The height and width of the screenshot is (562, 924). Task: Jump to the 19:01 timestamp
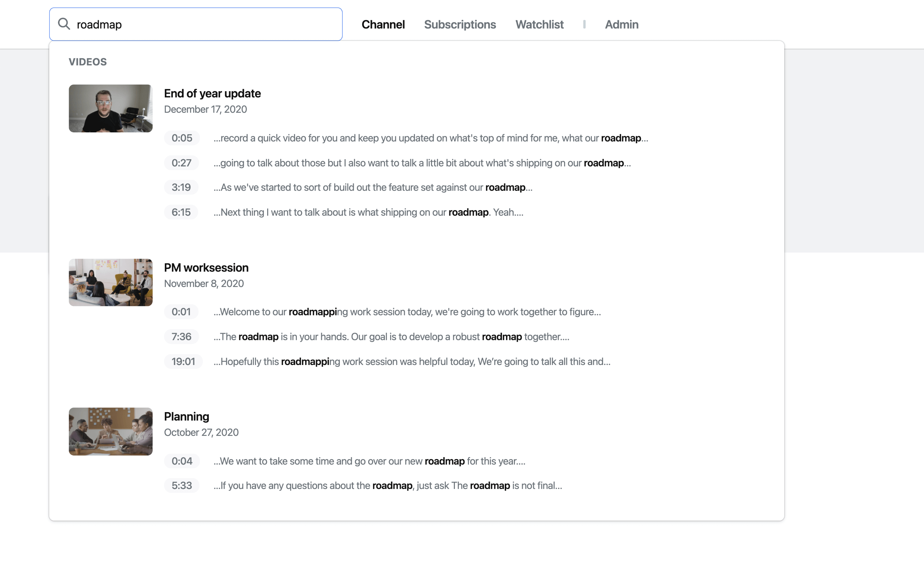pyautogui.click(x=183, y=361)
